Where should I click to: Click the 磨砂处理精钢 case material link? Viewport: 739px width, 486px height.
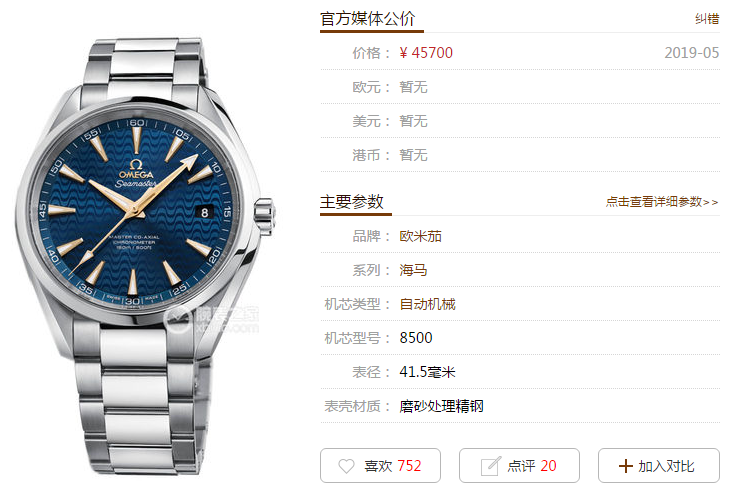(442, 405)
